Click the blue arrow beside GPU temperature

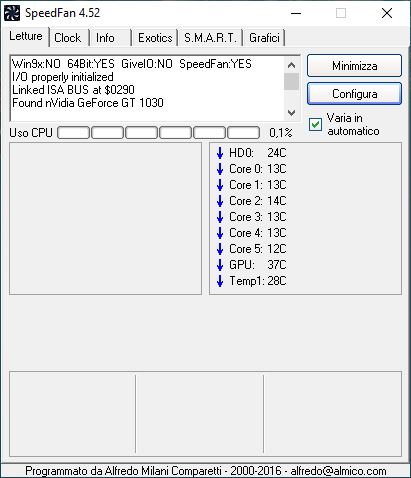[220, 265]
